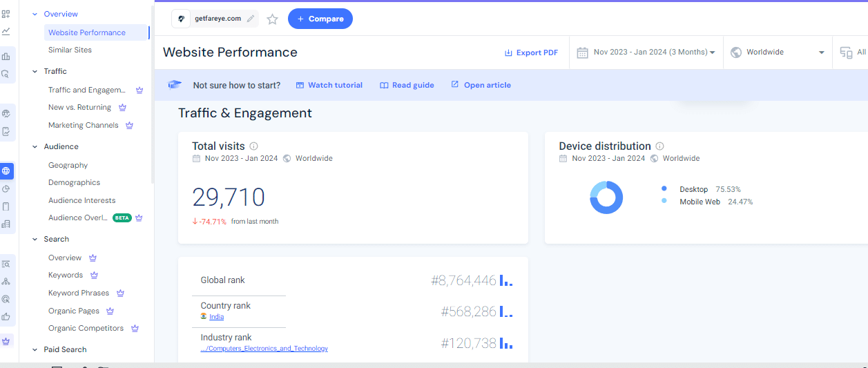This screenshot has height=368, width=868.
Task: Go to Geography under Audience
Action: point(68,165)
